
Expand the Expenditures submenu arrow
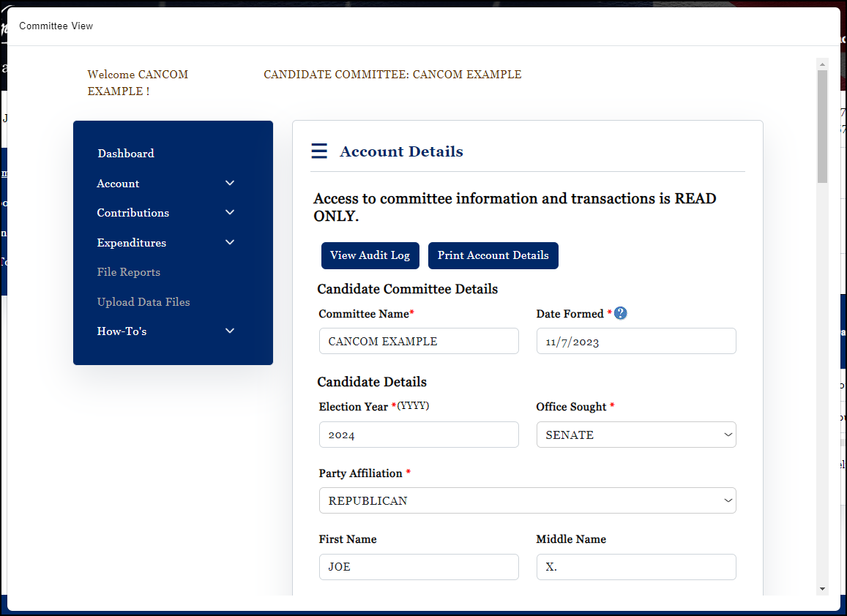pyautogui.click(x=230, y=242)
